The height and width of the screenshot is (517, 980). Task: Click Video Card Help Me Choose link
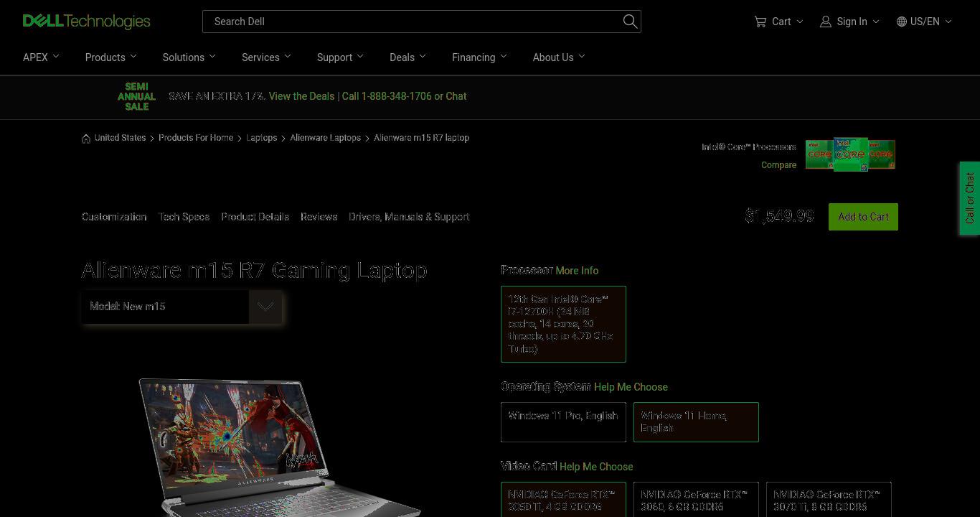click(x=596, y=467)
